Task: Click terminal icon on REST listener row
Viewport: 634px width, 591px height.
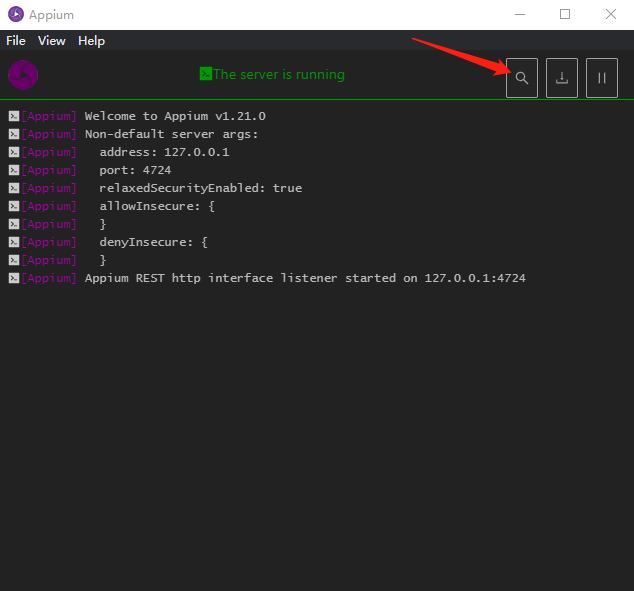Action: pos(14,278)
